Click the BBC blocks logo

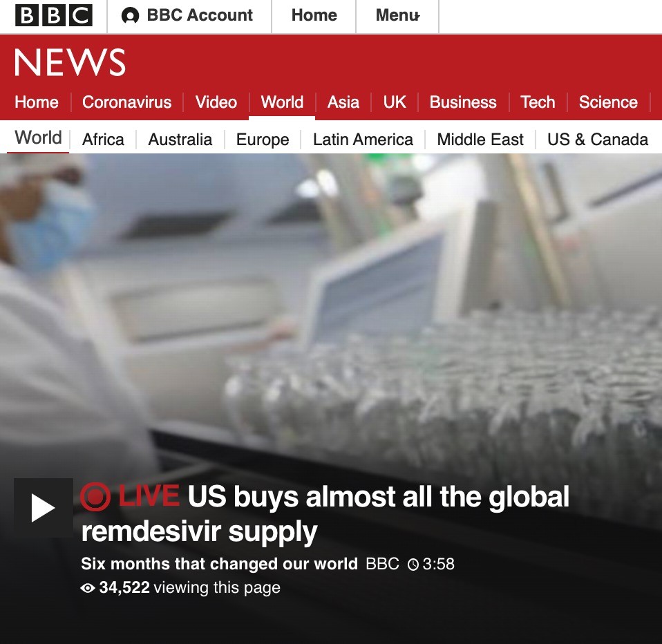pos(54,15)
